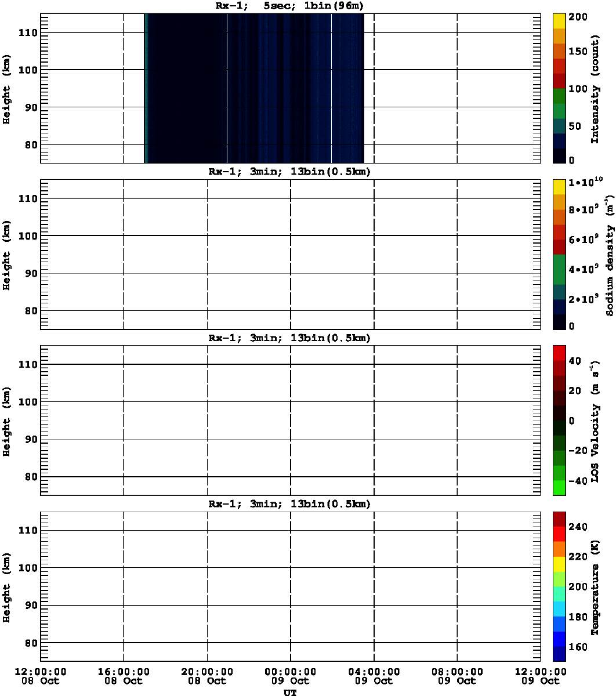Click the '6•10⁹' tick on Sodium density colorbar

tap(583, 238)
